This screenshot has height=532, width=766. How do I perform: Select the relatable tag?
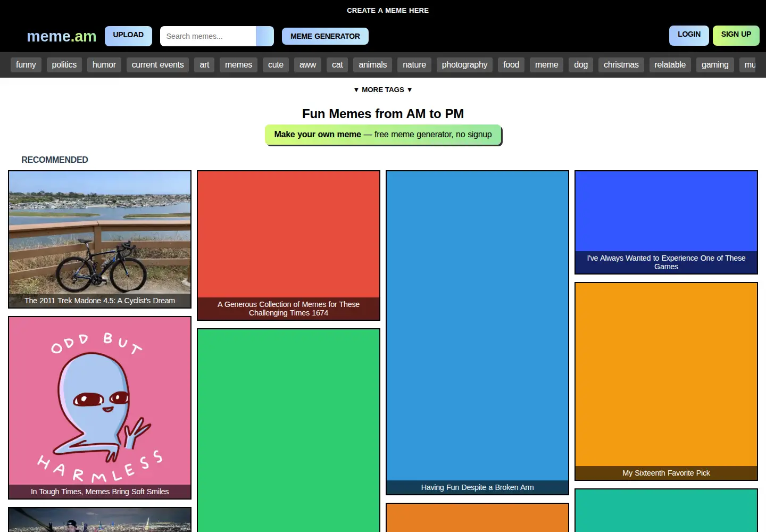[670, 65]
